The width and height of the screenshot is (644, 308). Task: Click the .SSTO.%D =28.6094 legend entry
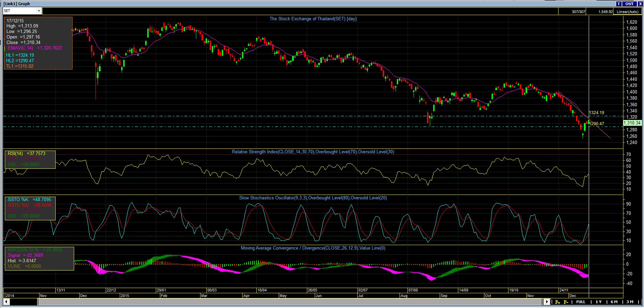point(29,205)
